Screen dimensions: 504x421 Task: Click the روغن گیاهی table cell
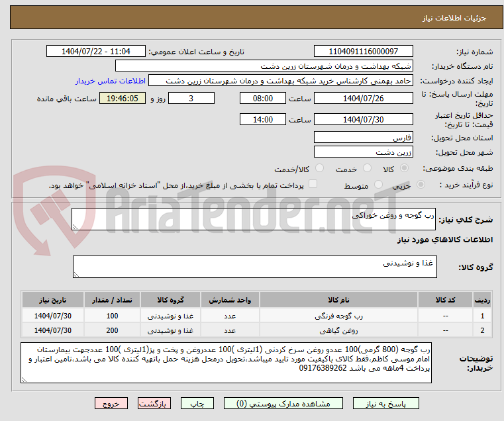339,330
